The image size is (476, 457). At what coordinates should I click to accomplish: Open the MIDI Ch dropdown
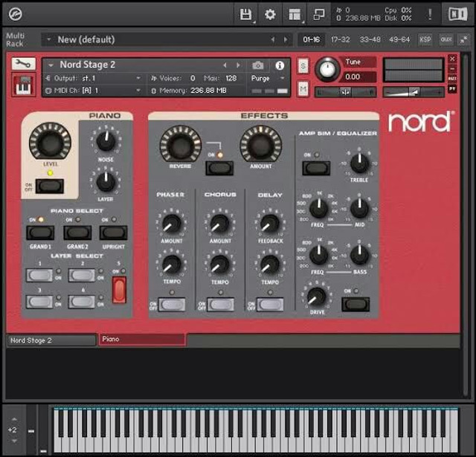tap(138, 91)
